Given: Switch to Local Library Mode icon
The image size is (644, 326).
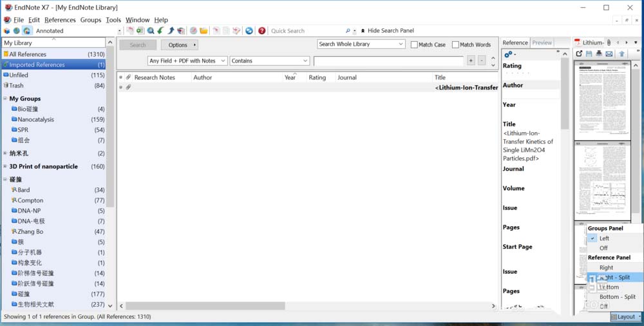Looking at the screenshot, I should (x=6, y=31).
